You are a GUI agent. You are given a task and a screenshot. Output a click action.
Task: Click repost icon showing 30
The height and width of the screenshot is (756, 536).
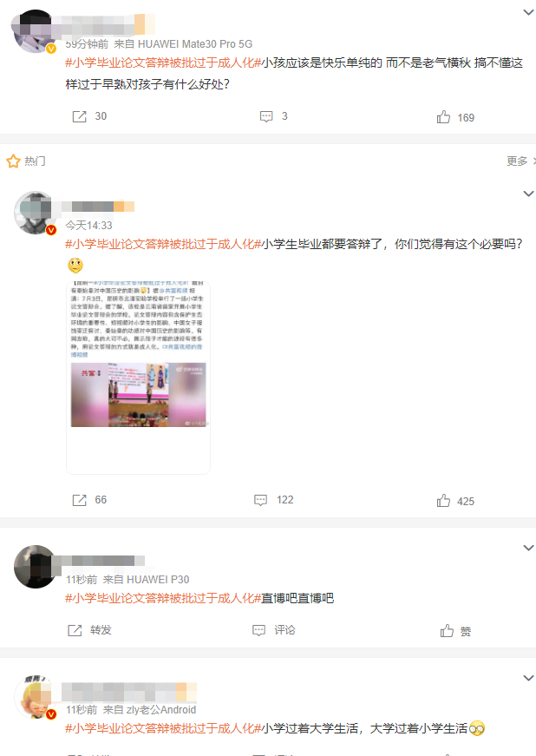[79, 116]
